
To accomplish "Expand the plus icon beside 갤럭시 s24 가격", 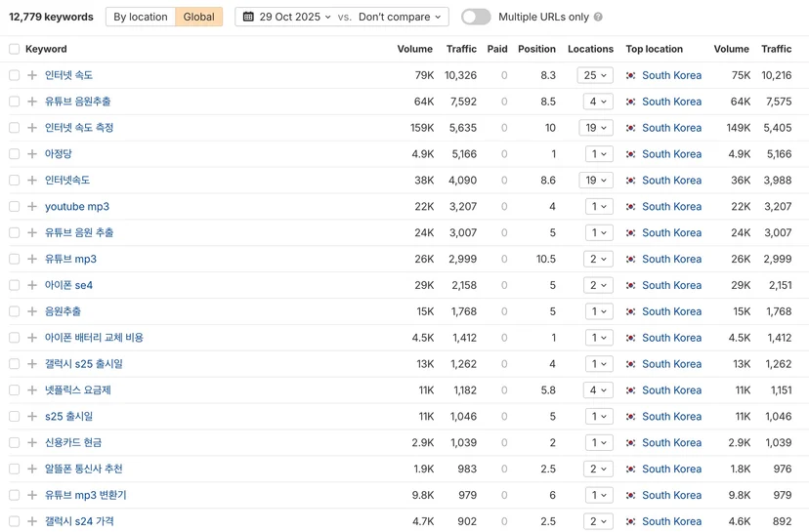I will point(32,521).
